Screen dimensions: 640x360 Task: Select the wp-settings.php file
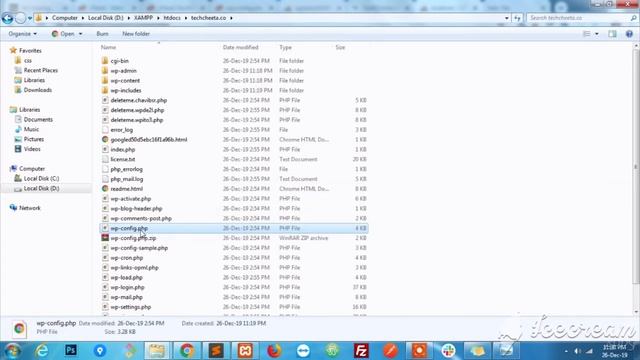point(131,307)
